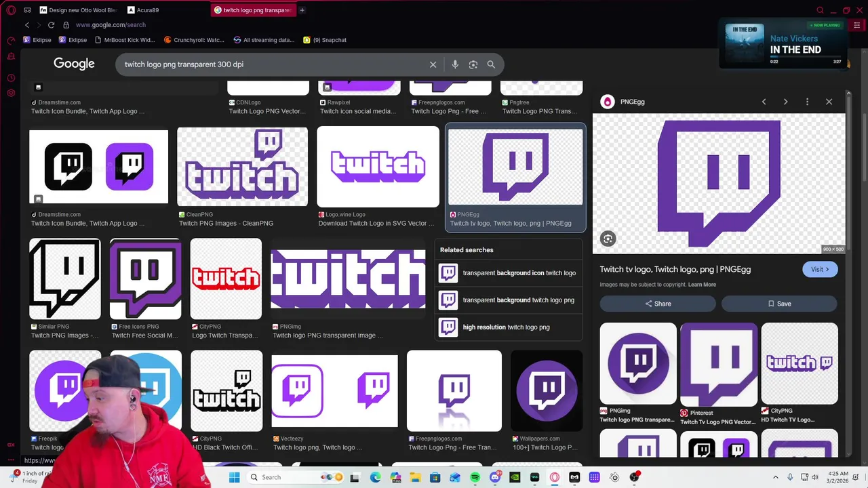This screenshot has height=488, width=868.
Task: Open Free Icons PNG Twitch glitch thumbnail
Action: click(x=145, y=279)
